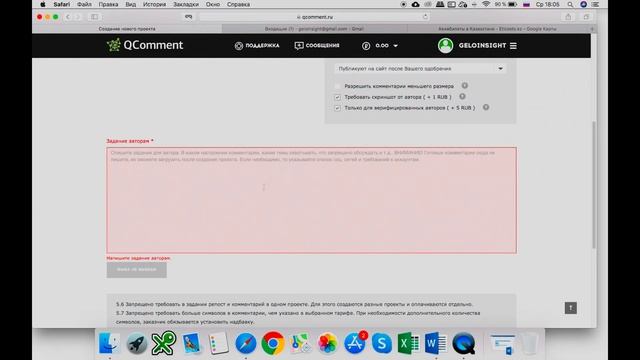
Task: Switch to the Создание нового проекта tab
Action: 127,29
